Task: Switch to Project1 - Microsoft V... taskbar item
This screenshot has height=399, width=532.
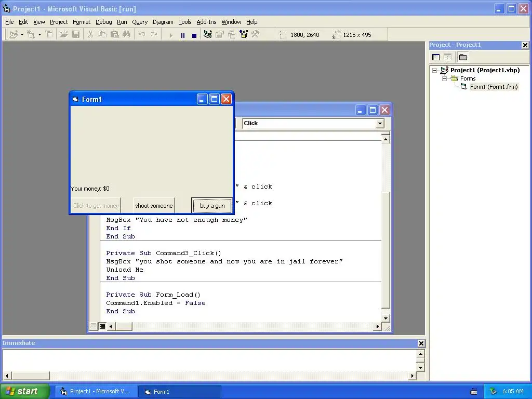Action: pos(96,392)
